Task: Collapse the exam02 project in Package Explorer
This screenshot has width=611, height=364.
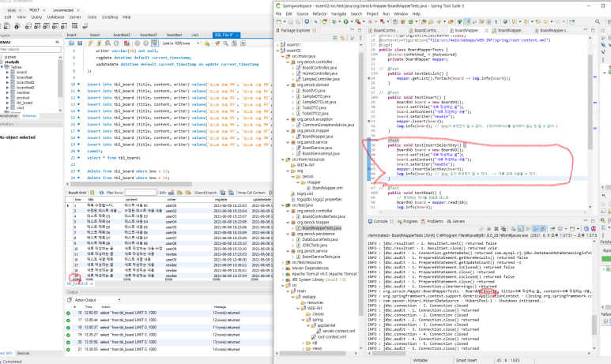Action: point(278,51)
